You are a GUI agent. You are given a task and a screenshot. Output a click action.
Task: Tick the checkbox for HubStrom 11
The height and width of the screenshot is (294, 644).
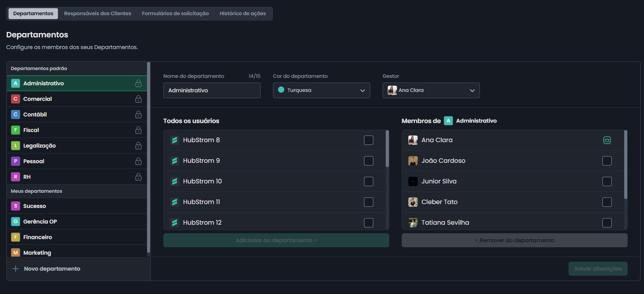[368, 202]
